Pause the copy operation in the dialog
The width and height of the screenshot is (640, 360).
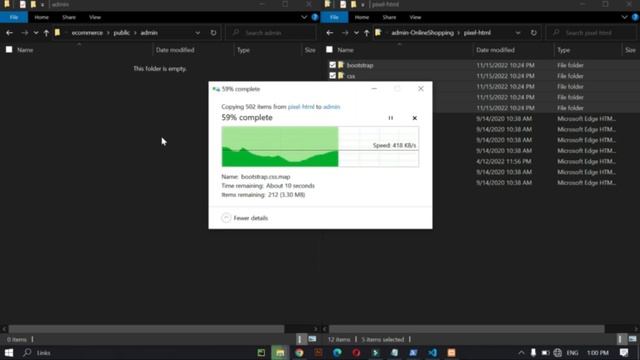pyautogui.click(x=391, y=118)
